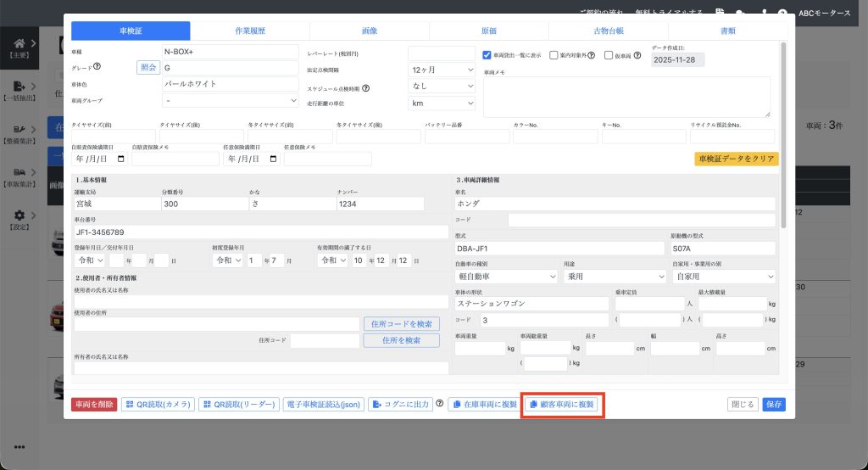Open the 整備集計 sidebar icon

click(19, 130)
